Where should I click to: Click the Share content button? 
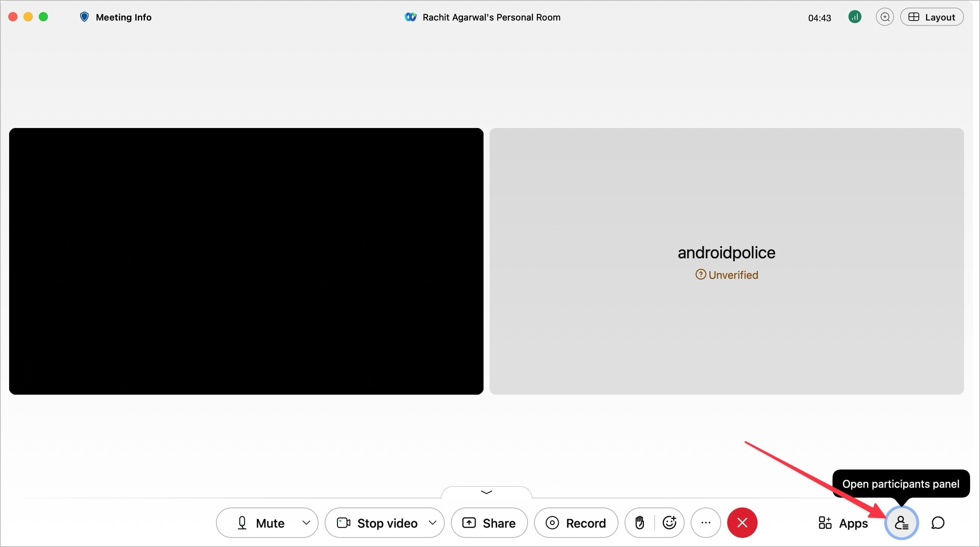click(x=489, y=523)
